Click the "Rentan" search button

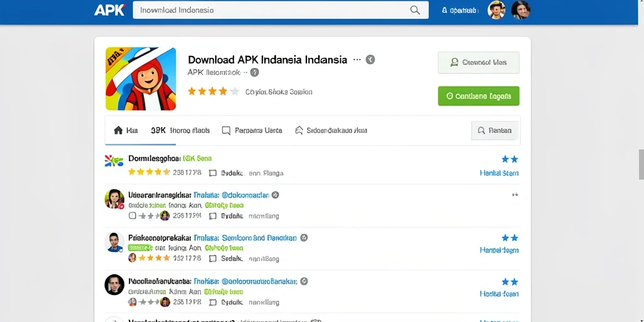click(x=494, y=131)
